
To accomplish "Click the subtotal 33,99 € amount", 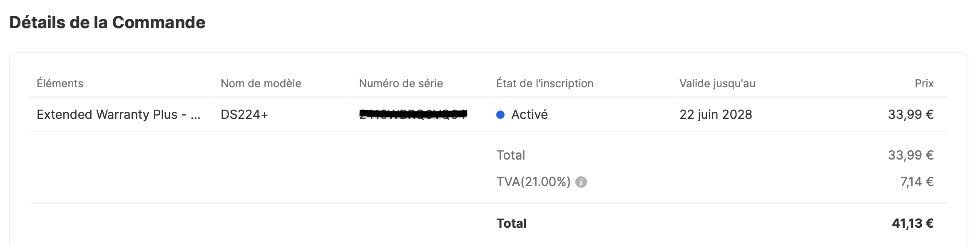I will click(911, 155).
